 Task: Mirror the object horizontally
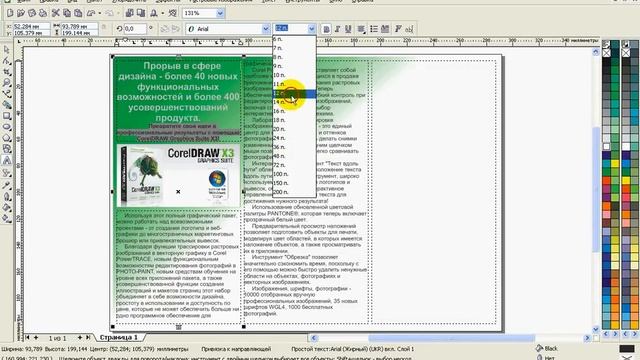pos(165,29)
